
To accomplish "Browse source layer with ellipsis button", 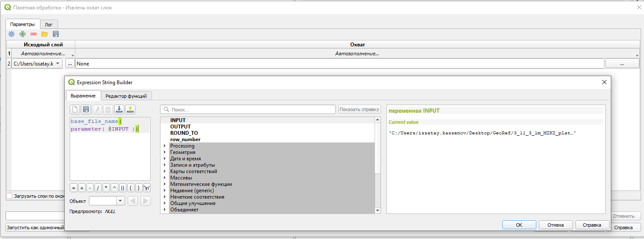I will [x=69, y=63].
